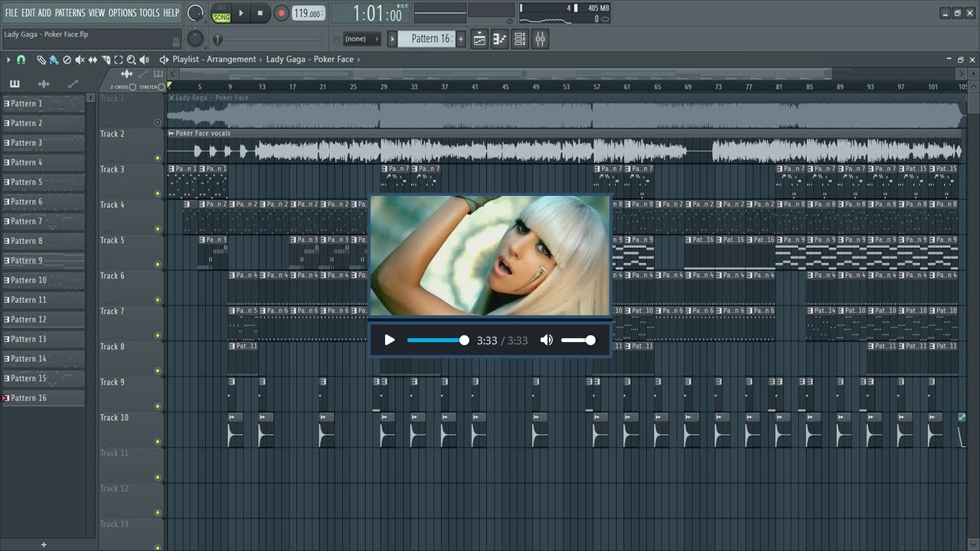The width and height of the screenshot is (980, 551).
Task: Click the plus icon below the pattern list
Action: coord(44,545)
